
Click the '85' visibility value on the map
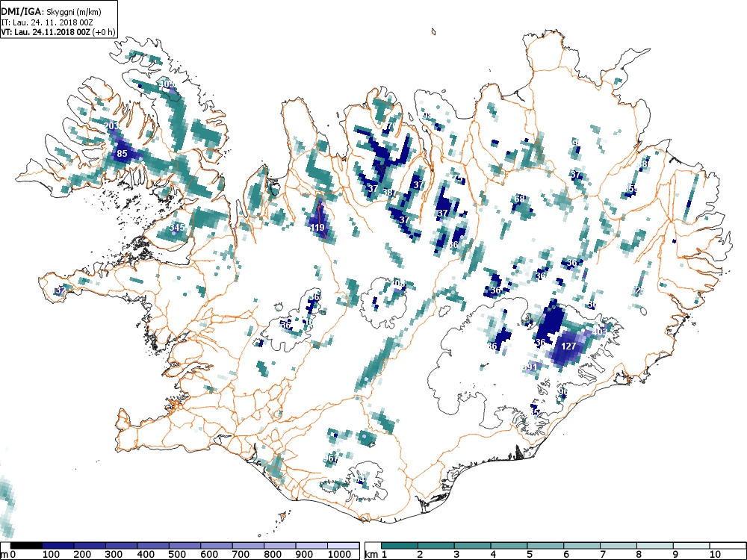[x=122, y=153]
